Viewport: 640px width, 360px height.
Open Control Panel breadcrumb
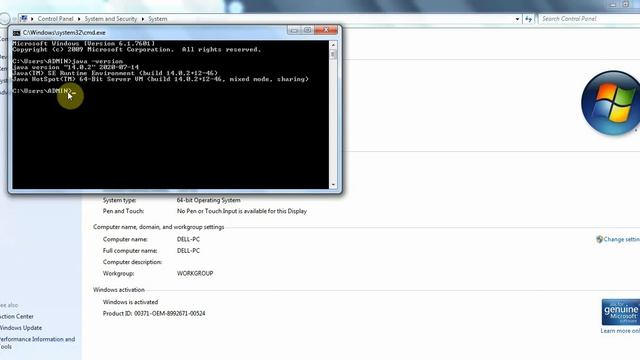[x=56, y=19]
